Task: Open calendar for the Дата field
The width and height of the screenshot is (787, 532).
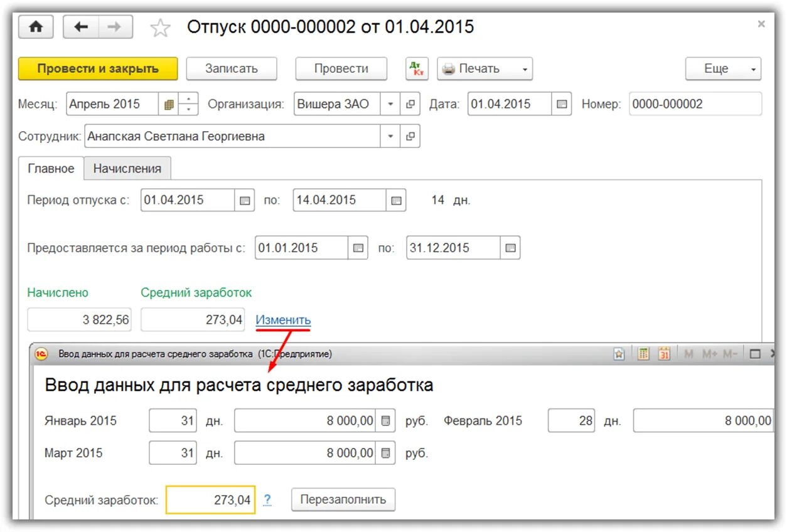Action: point(562,104)
